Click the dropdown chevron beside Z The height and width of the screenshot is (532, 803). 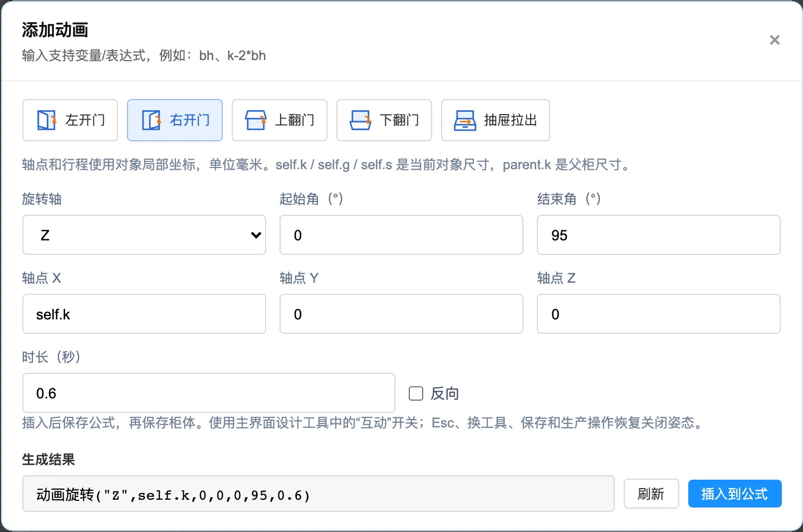point(256,235)
